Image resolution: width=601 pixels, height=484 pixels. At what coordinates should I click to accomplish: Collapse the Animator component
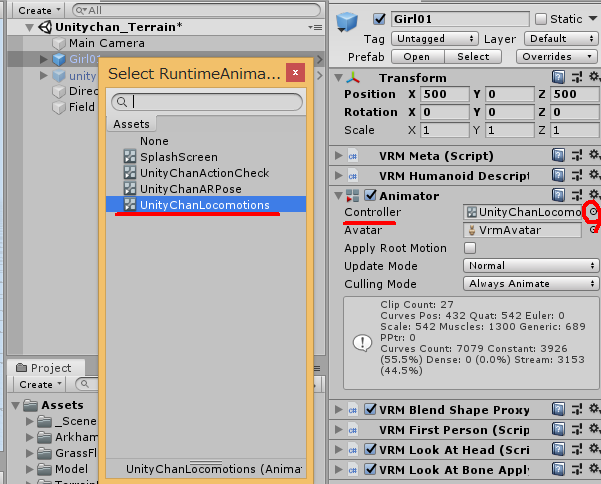pyautogui.click(x=338, y=196)
